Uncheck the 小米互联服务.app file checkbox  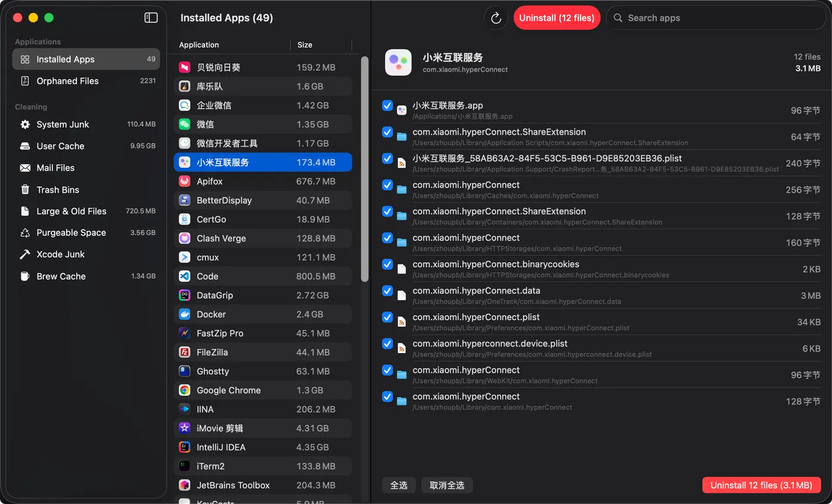point(387,106)
